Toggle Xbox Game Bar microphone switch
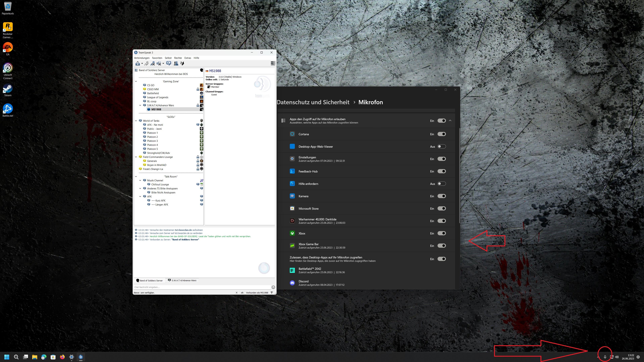Screen dimensions: 644x362 (442, 246)
